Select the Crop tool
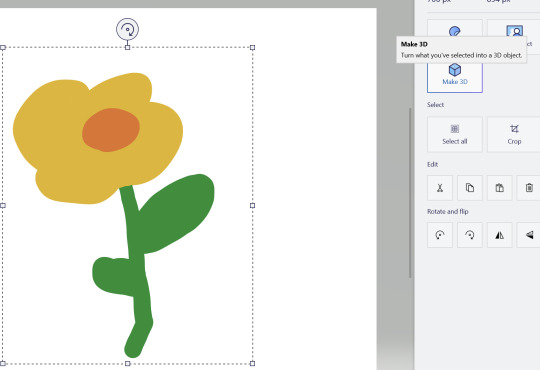This screenshot has height=370, width=540. point(514,134)
